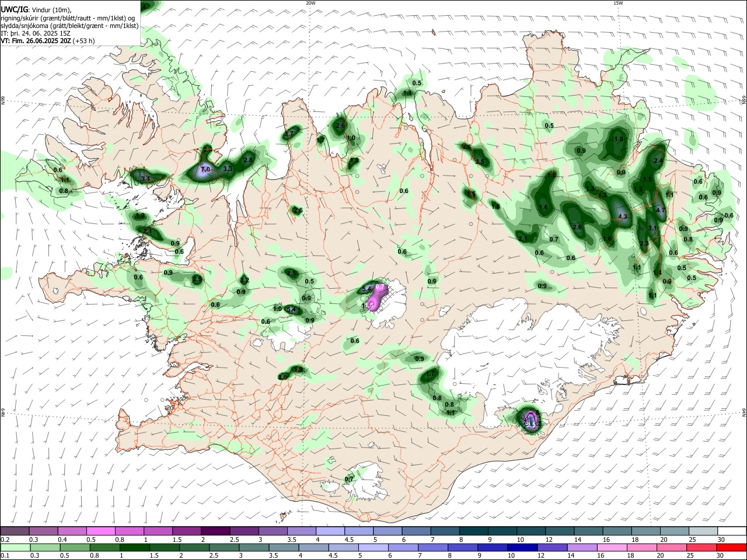Select the 0.2 dusky purple swatch in upper legend
747x560 pixels.
click(15, 531)
